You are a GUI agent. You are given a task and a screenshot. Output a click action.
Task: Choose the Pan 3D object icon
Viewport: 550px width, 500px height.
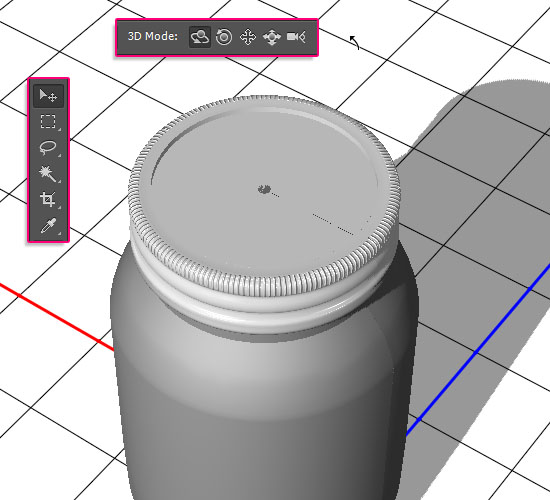(x=248, y=37)
